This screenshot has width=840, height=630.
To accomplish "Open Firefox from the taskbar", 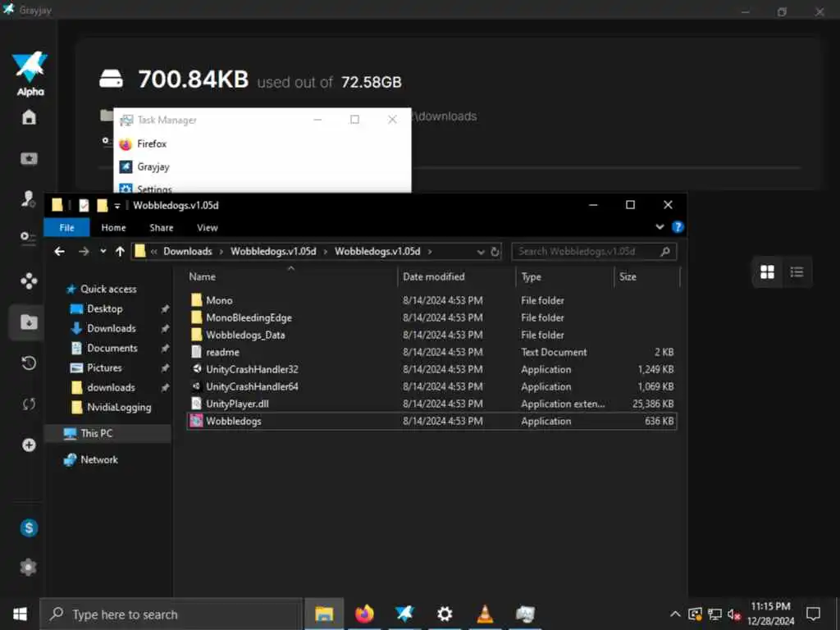I will click(364, 614).
